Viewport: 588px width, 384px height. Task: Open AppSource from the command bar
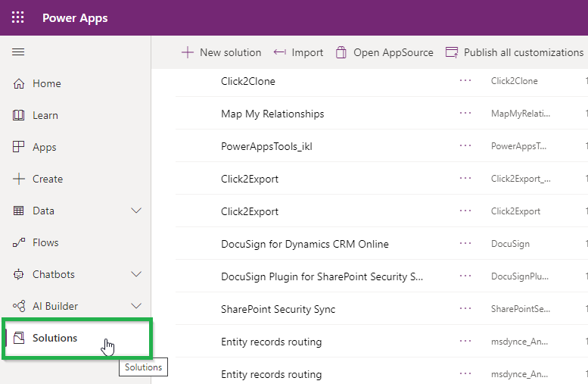384,52
